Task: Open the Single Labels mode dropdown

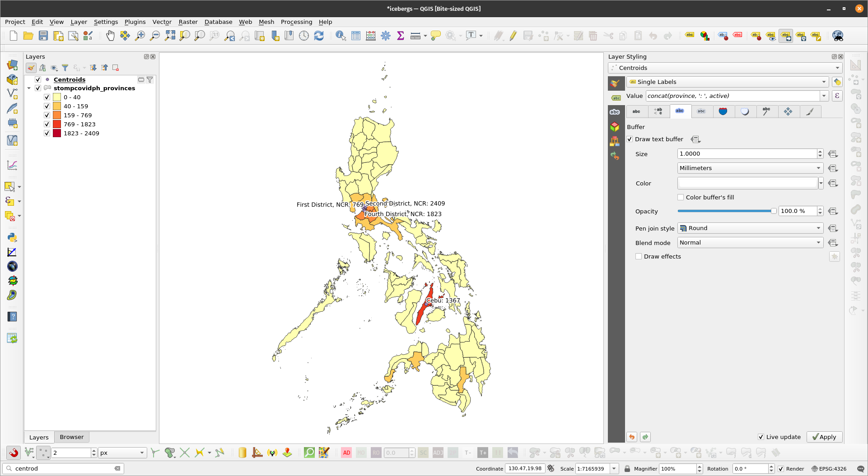Action: pyautogui.click(x=727, y=82)
